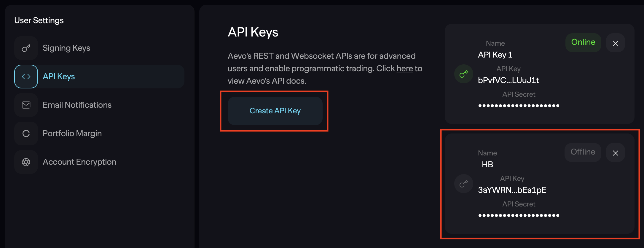Toggle the Offline status of HB key
Image resolution: width=644 pixels, height=248 pixels.
[583, 152]
